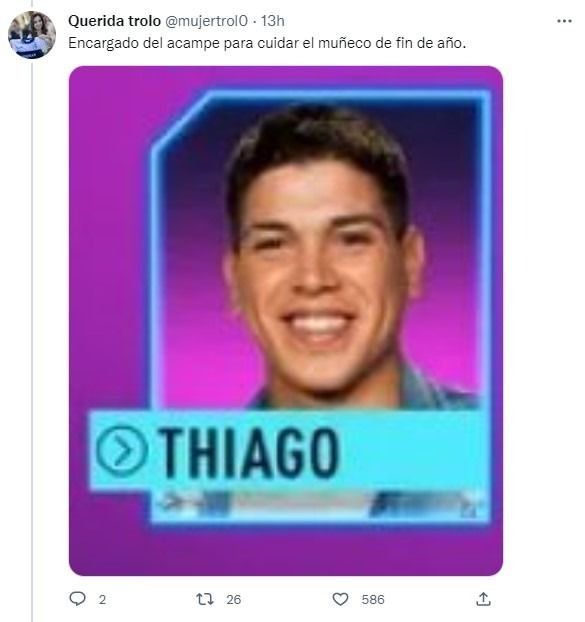Open the three-dot more options menu

pyautogui.click(x=564, y=21)
